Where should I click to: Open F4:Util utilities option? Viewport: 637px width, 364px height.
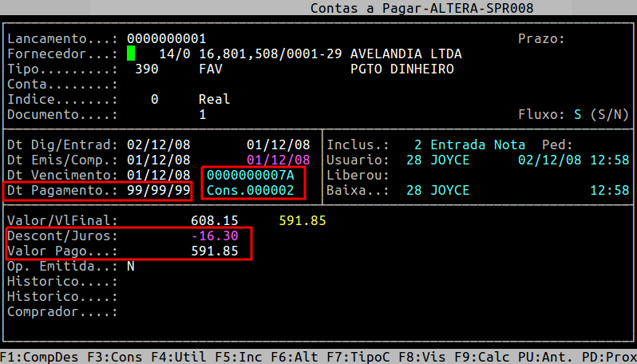coord(170,356)
